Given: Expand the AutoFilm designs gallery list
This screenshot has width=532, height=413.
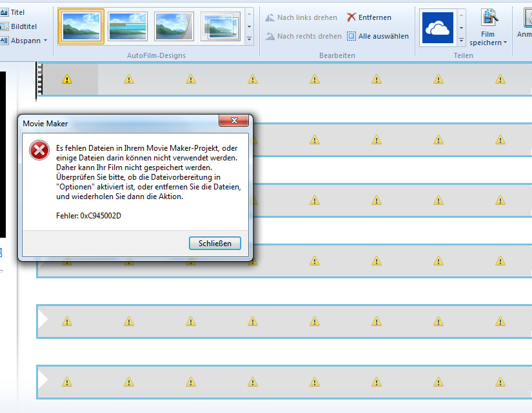Looking at the screenshot, I should click(249, 39).
